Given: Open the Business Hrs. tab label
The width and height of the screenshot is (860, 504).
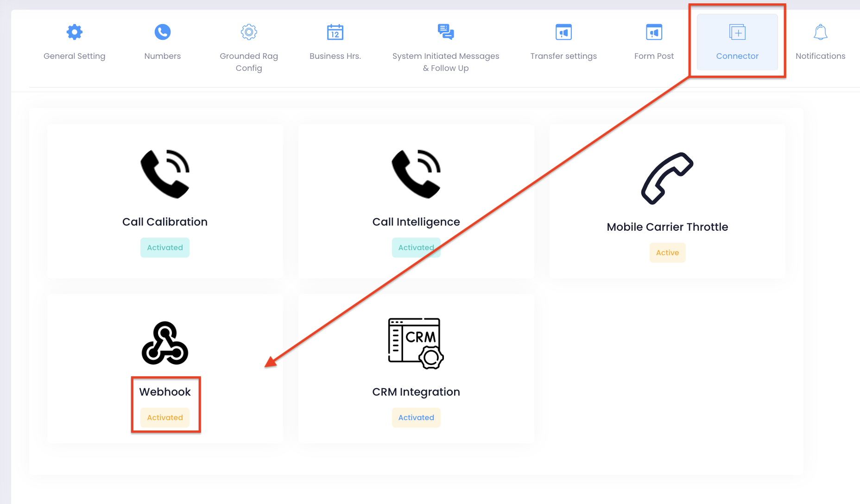Looking at the screenshot, I should pos(335,56).
